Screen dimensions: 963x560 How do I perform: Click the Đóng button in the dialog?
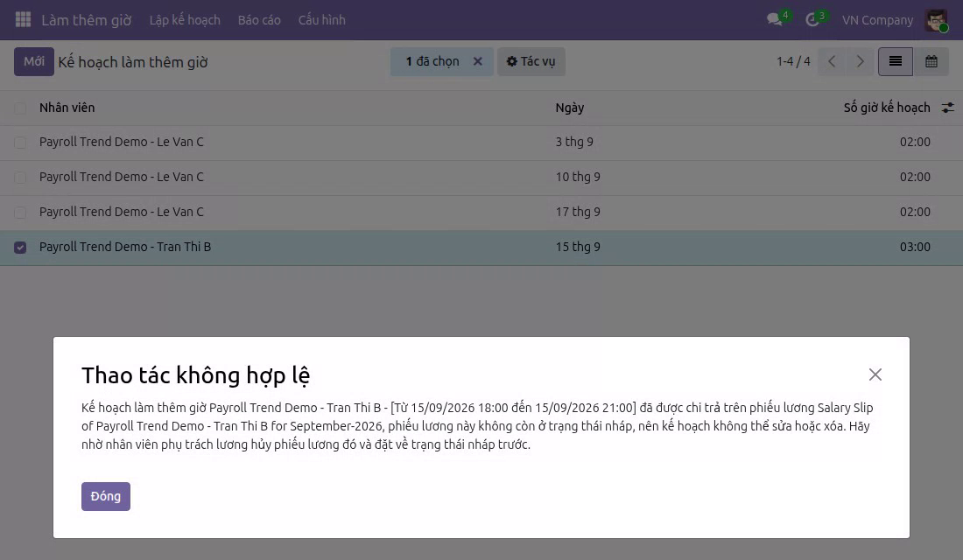(106, 496)
